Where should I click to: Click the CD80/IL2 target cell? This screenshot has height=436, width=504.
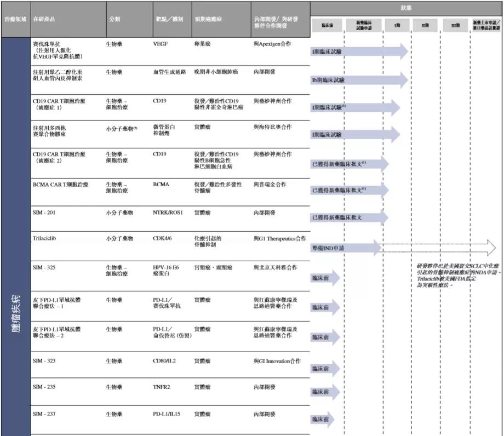tap(164, 361)
